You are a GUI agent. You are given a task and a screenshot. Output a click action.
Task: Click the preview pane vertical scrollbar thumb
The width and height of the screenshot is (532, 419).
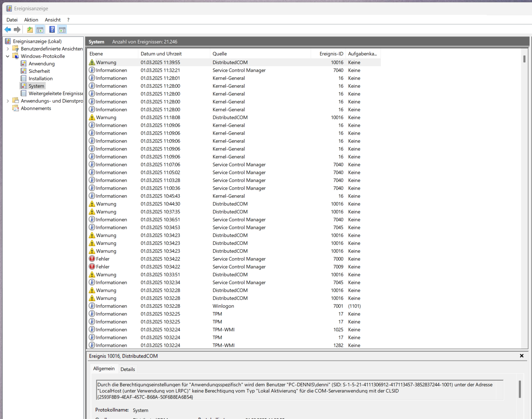pos(520,389)
